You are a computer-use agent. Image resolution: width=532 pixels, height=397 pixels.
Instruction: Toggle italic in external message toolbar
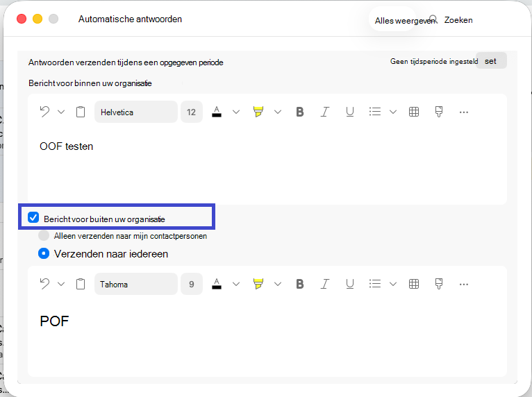[x=325, y=284]
